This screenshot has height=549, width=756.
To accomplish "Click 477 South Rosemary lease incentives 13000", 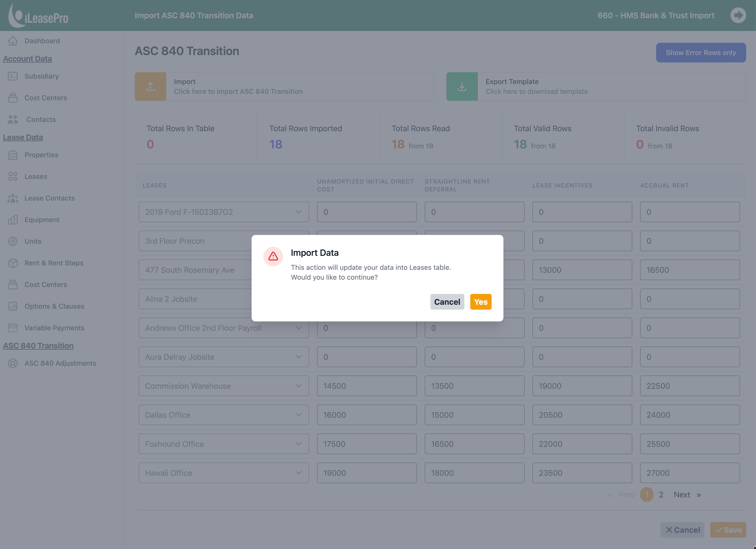I will [582, 270].
